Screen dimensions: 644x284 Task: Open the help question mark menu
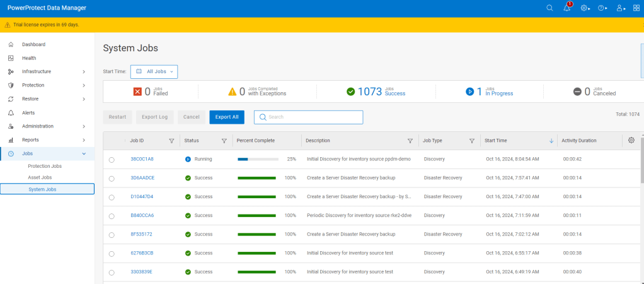pos(602,8)
